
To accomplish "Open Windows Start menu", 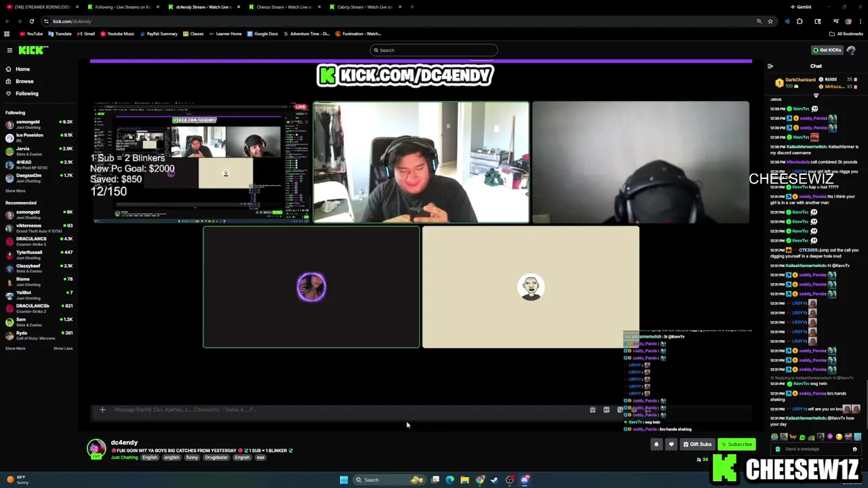I will (x=344, y=480).
